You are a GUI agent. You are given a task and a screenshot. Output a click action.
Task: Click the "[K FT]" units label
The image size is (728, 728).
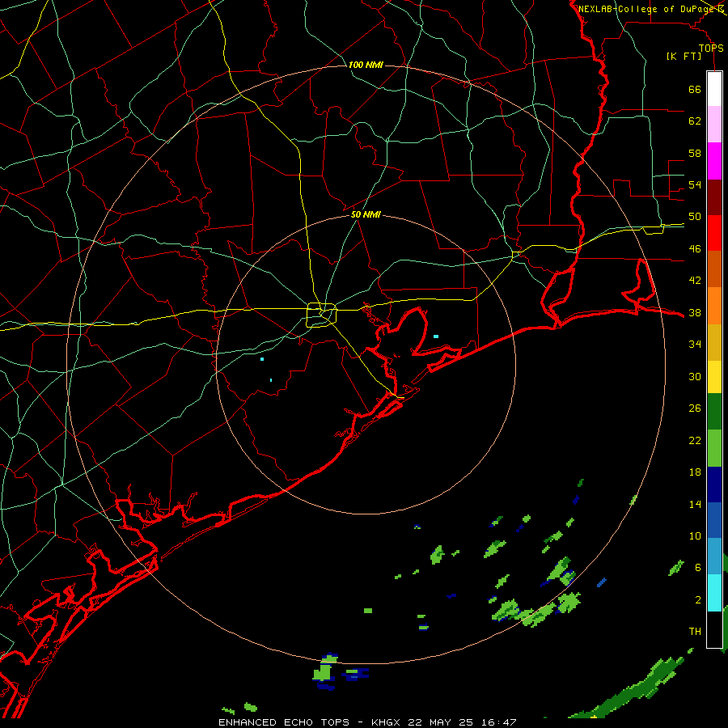point(684,56)
